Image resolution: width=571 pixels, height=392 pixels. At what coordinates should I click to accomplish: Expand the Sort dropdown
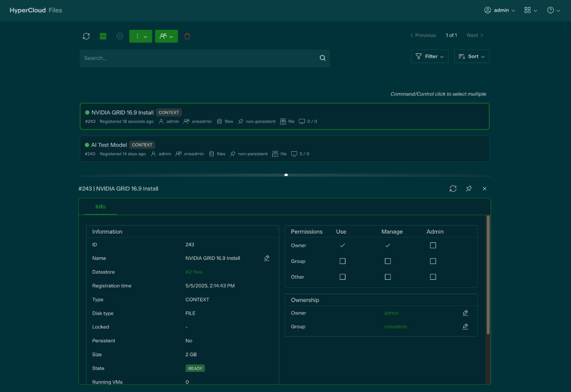pyautogui.click(x=472, y=56)
